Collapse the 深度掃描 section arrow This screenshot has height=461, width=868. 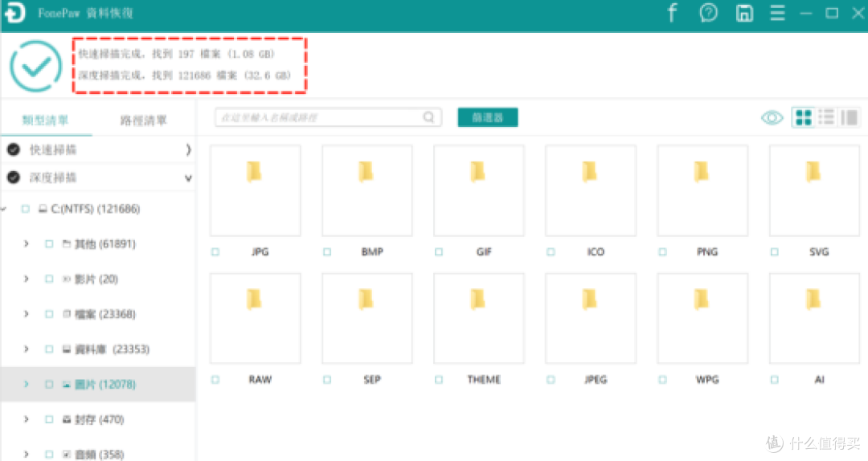point(188,177)
